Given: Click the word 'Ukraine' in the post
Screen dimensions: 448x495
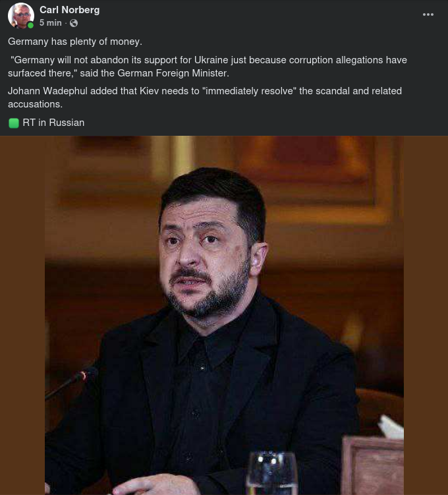Looking at the screenshot, I should click(211, 60).
